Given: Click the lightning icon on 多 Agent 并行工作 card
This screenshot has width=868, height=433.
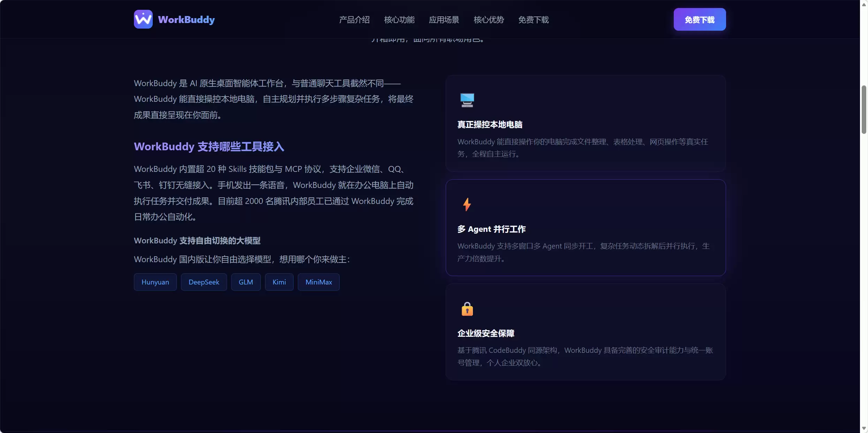Looking at the screenshot, I should pos(467,204).
